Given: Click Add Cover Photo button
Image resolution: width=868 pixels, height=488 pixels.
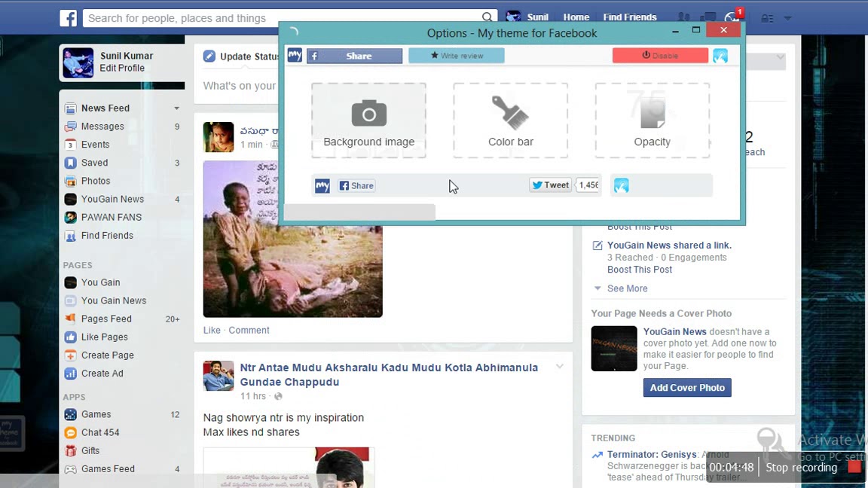Looking at the screenshot, I should (x=687, y=387).
